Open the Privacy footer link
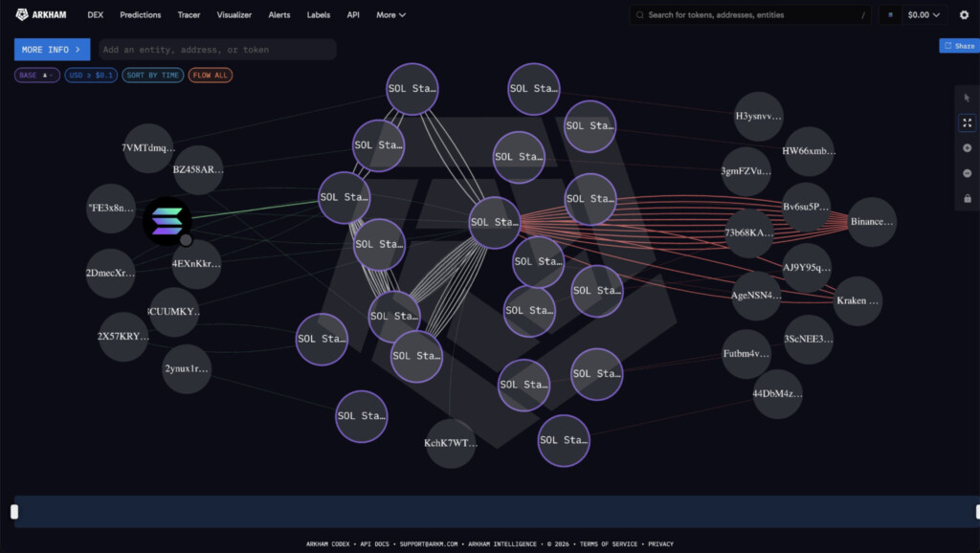The image size is (980, 553). [x=660, y=544]
